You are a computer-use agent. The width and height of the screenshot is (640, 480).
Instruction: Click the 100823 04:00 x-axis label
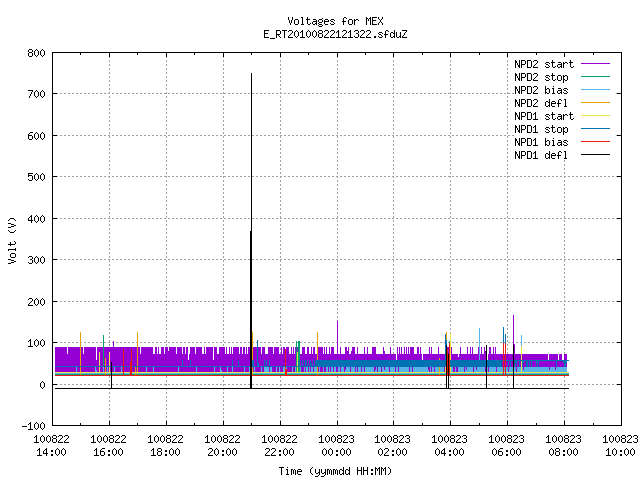(450, 446)
